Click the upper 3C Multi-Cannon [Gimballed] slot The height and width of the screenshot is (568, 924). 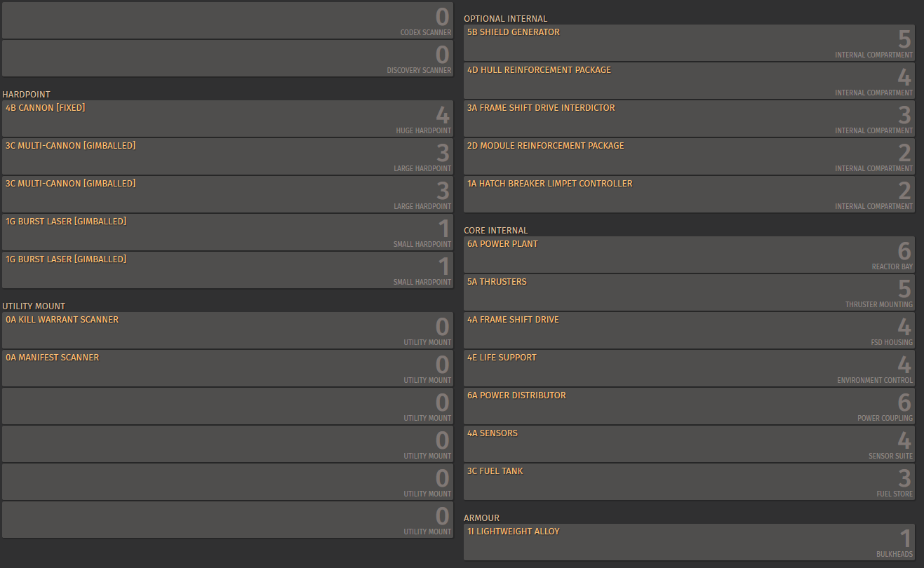[227, 156]
